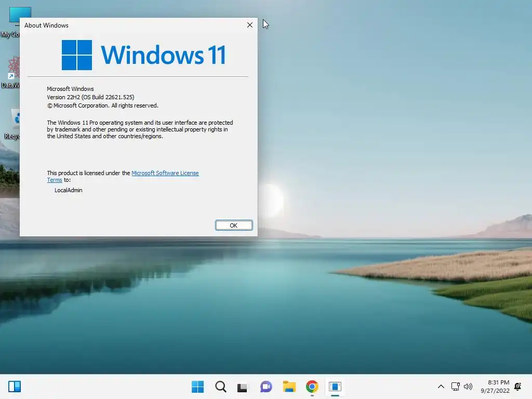
Task: Open Task View on taskbar
Action: pos(242,387)
